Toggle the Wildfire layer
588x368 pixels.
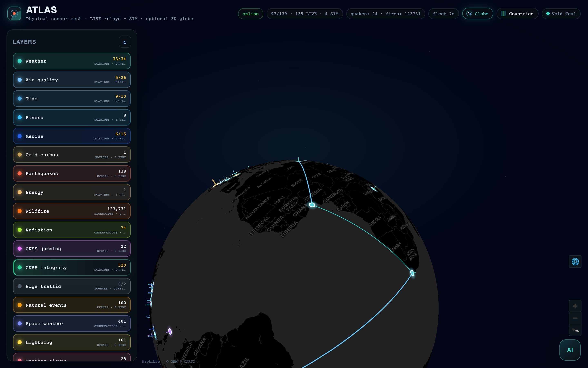point(72,211)
